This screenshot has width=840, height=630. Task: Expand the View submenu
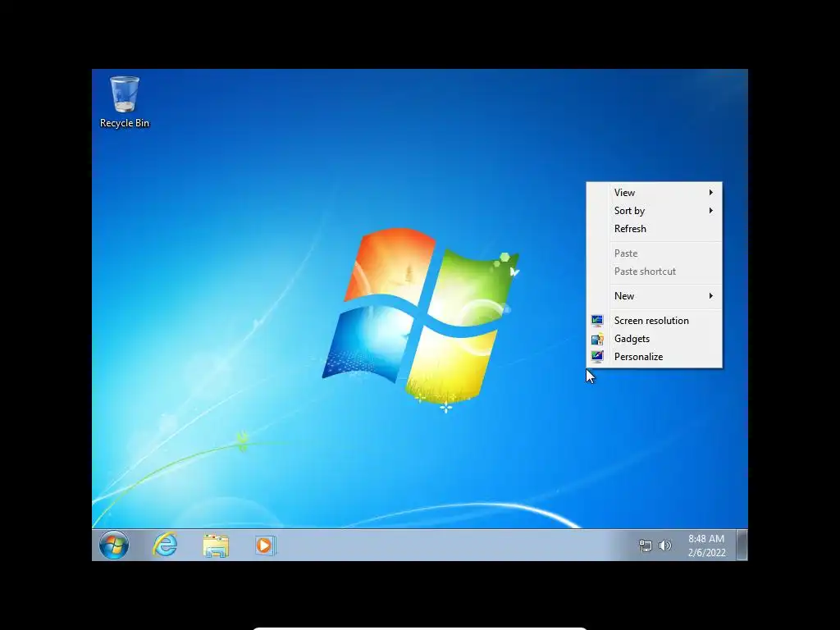pos(654,192)
